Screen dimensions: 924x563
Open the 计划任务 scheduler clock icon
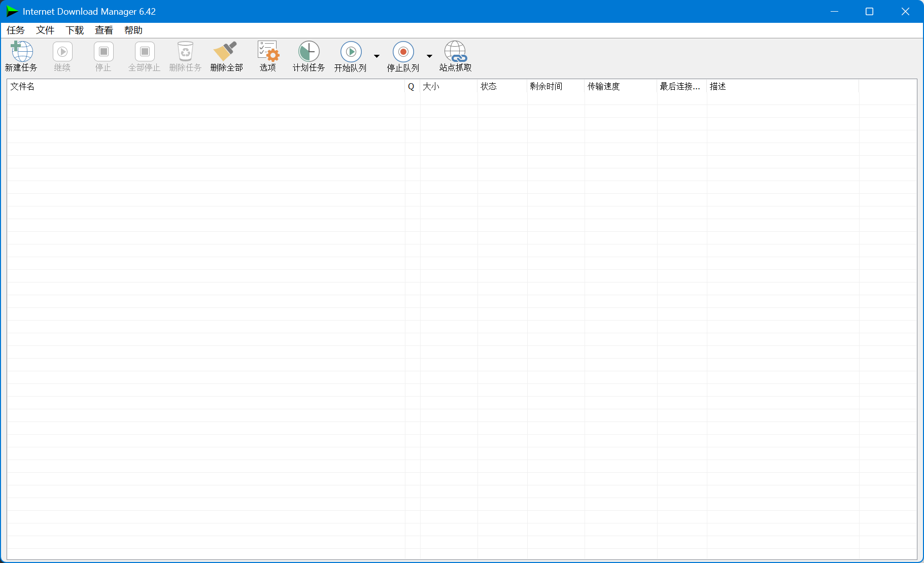tap(309, 52)
